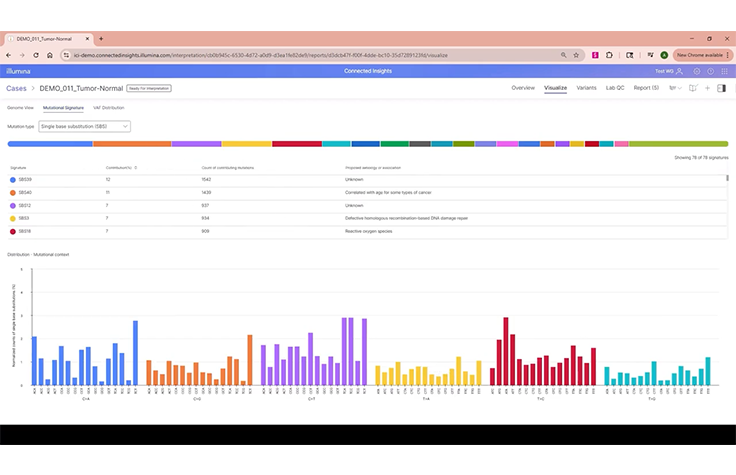Sort by Contribution (%) column header
The width and height of the screenshot is (736, 475).
click(121, 167)
